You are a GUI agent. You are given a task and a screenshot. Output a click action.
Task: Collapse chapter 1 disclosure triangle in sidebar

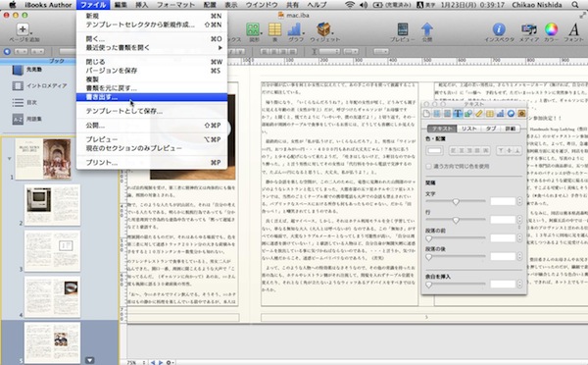tap(10, 159)
